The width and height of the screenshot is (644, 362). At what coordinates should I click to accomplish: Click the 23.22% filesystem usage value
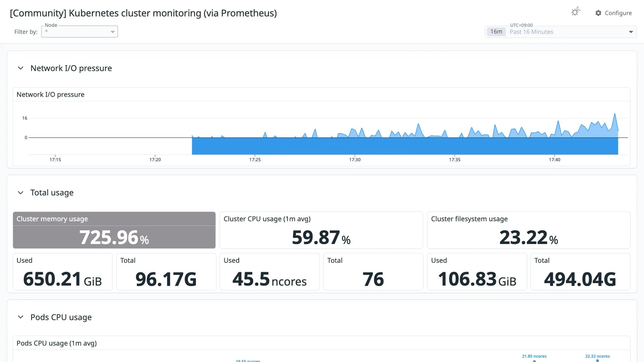pos(529,237)
